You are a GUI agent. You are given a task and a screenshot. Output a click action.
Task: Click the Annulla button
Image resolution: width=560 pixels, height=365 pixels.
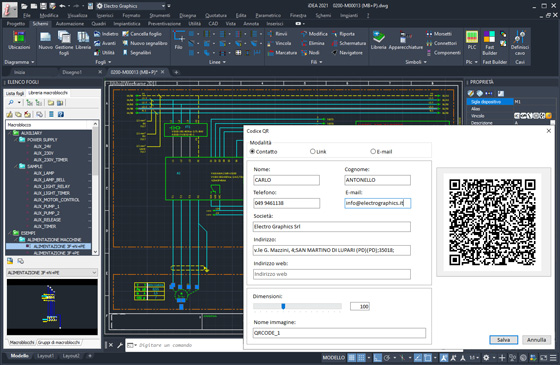[x=536, y=340]
